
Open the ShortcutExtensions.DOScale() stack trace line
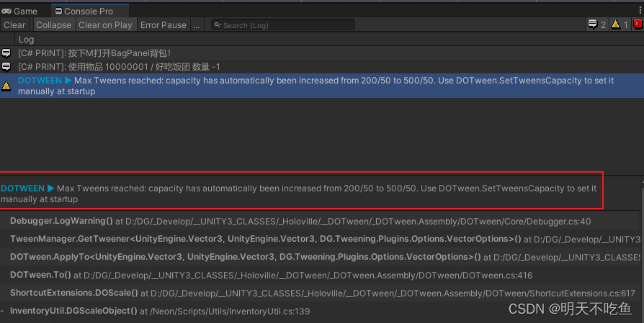(322, 293)
